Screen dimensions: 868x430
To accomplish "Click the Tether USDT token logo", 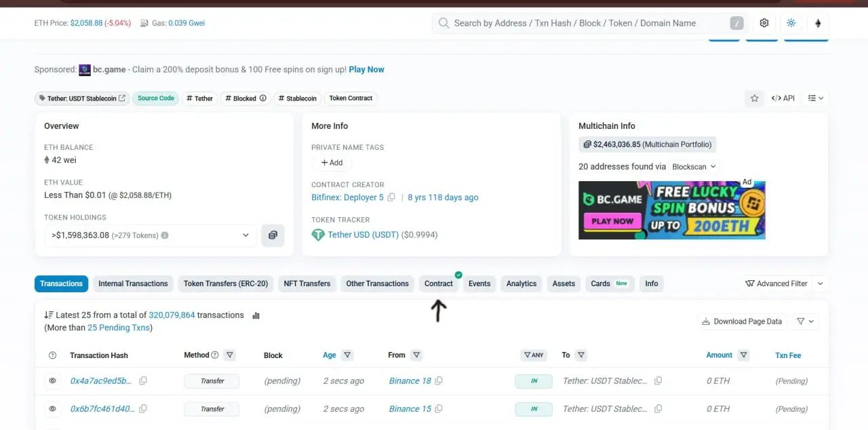I will coord(318,235).
